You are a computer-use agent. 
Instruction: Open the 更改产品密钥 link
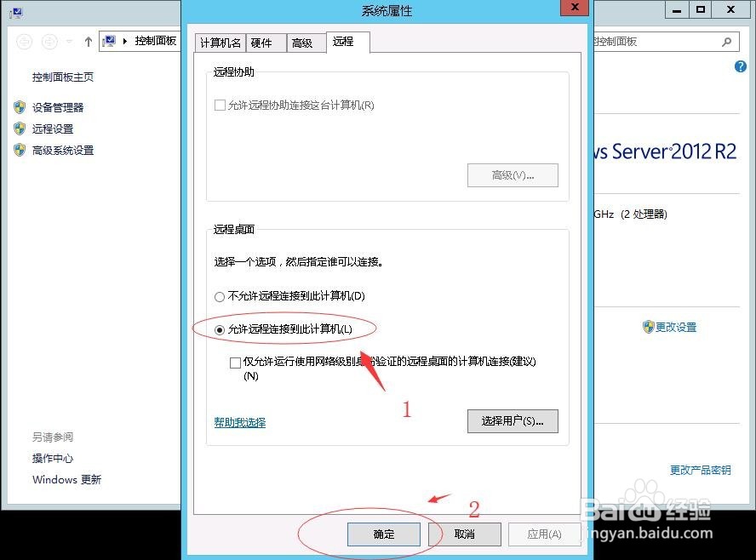(700, 470)
